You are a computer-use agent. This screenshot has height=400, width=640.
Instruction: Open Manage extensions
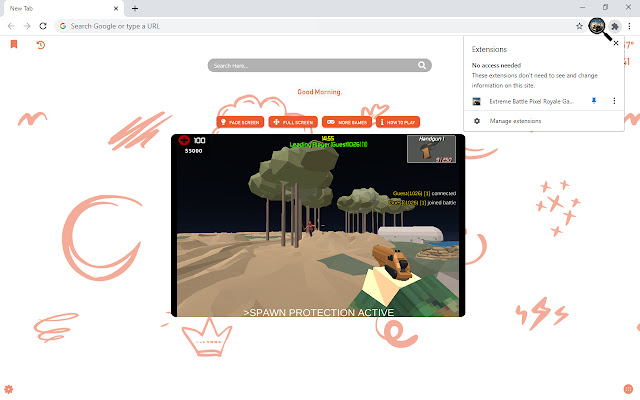544,121
